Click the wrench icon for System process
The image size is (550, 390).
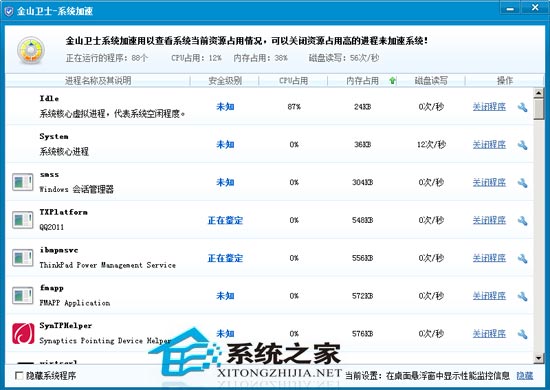click(522, 145)
